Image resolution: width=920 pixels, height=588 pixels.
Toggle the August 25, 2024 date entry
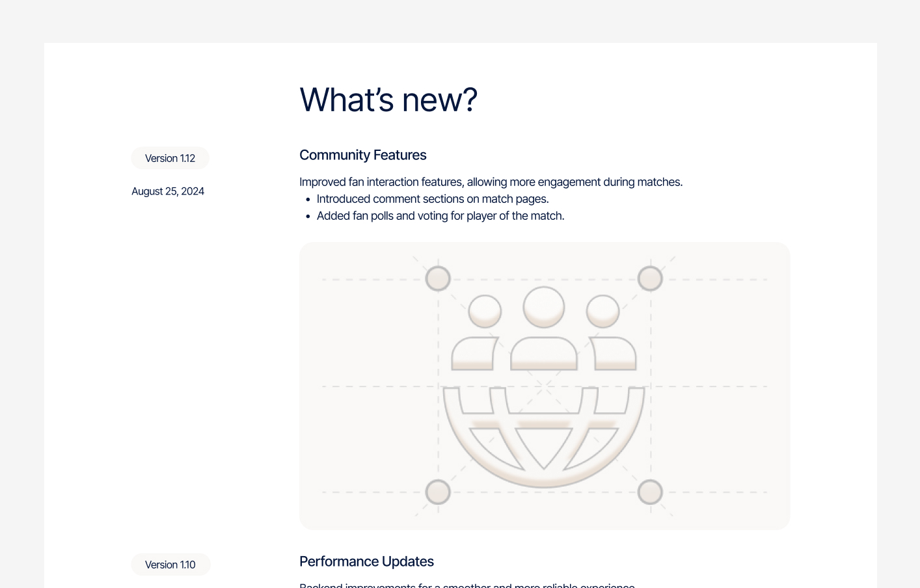[x=168, y=191]
